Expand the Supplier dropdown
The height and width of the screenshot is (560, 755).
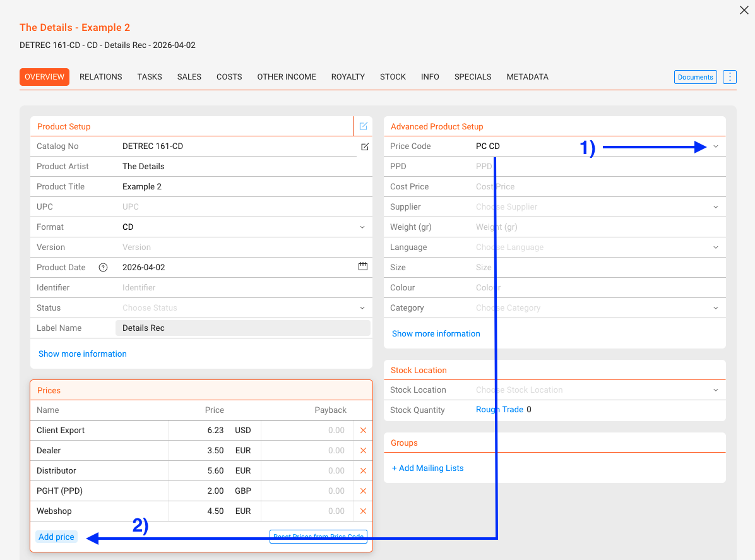(716, 207)
